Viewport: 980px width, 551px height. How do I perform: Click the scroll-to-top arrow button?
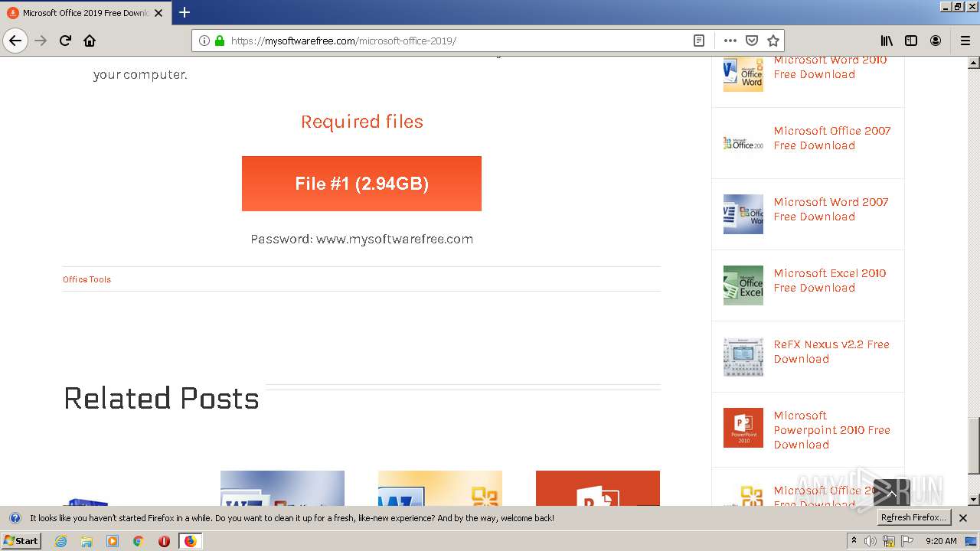coord(891,494)
